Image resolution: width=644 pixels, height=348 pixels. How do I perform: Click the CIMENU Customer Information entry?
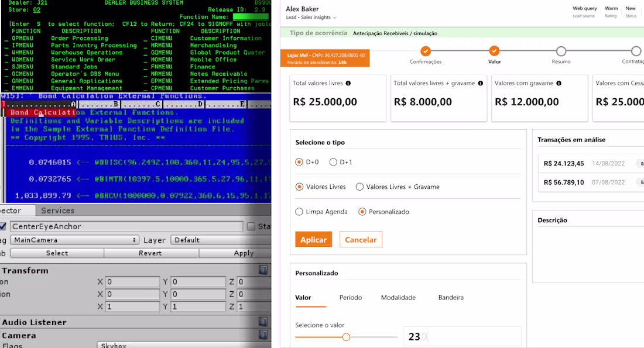203,38
